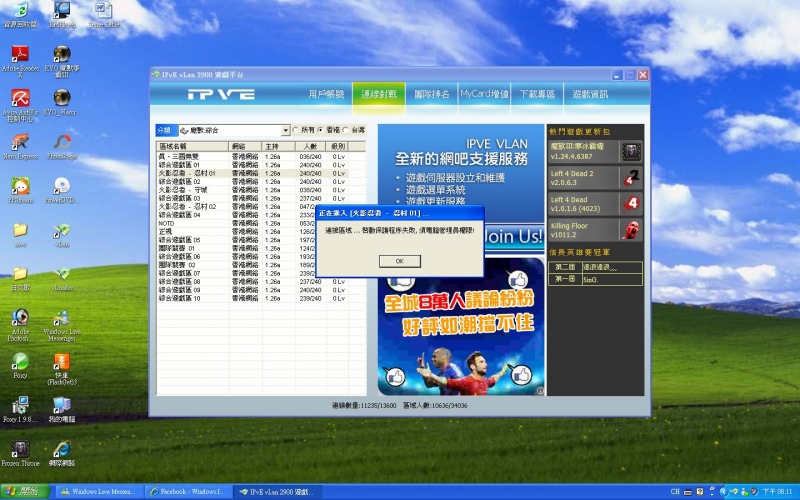Open Foxy desktop icon
This screenshot has height=500, width=800.
coord(20,365)
